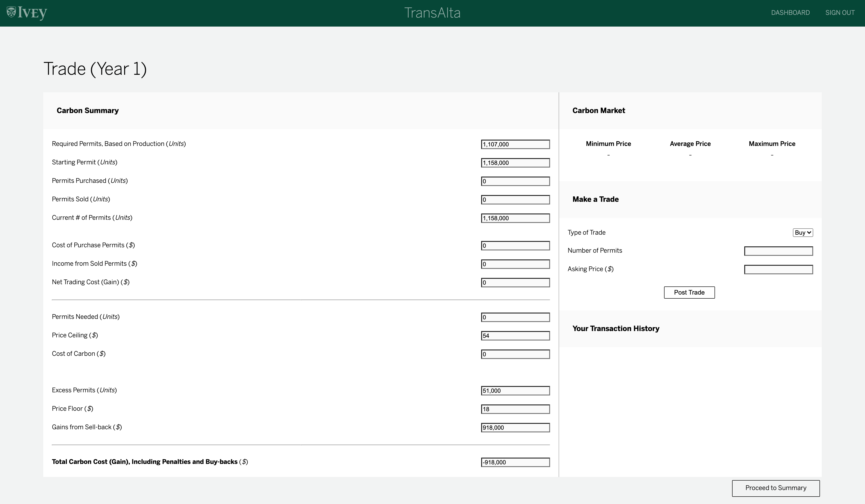Click the Permits Purchased value box
Viewport: 865px width, 504px height.
(515, 182)
